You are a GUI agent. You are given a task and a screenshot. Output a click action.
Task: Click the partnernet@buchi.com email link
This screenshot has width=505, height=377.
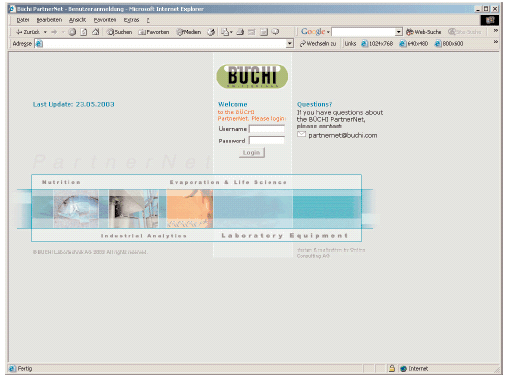(343, 135)
